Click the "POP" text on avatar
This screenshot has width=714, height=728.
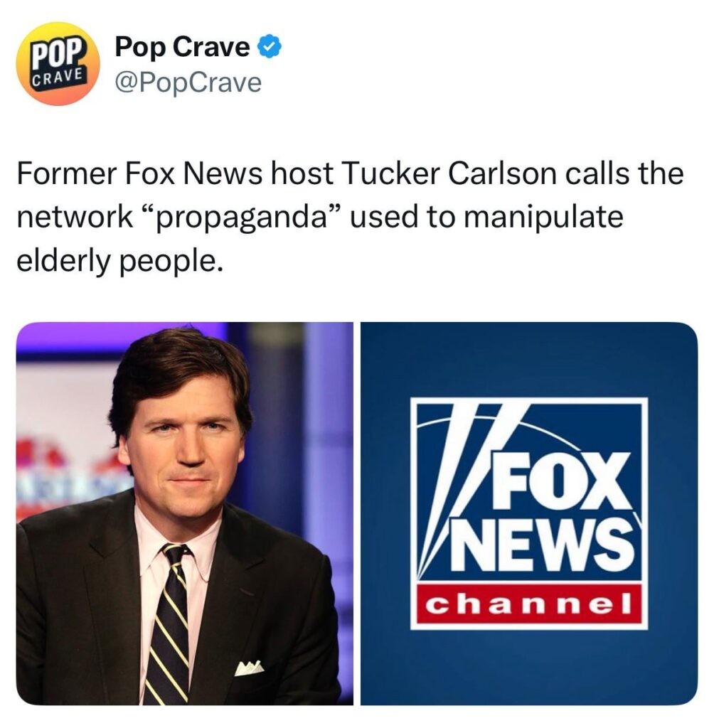point(61,53)
